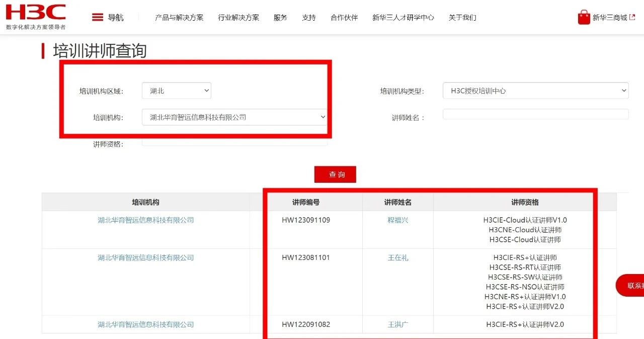Open lecturer 王洪广 link

tap(398, 324)
